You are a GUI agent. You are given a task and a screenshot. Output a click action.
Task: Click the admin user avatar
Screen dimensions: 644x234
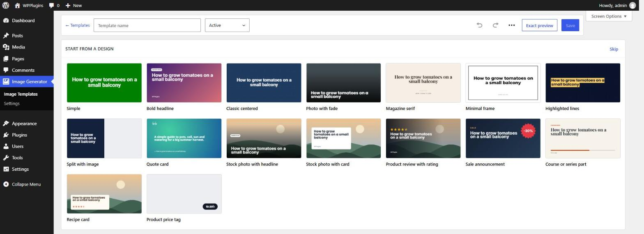(632, 5)
